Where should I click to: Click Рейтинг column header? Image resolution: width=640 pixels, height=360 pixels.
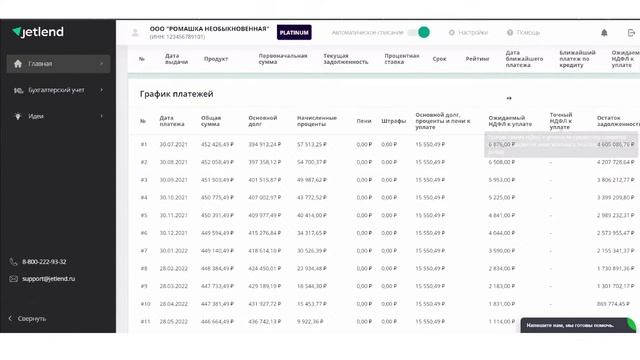(477, 59)
